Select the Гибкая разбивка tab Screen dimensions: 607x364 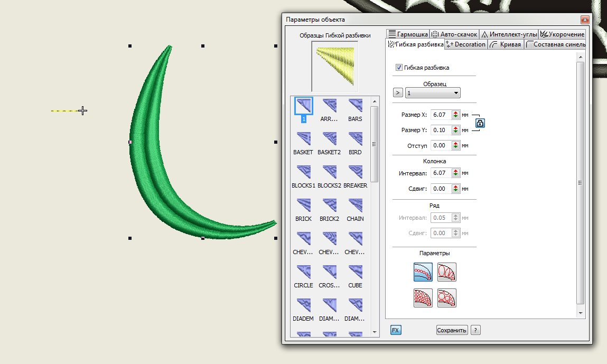tap(415, 44)
